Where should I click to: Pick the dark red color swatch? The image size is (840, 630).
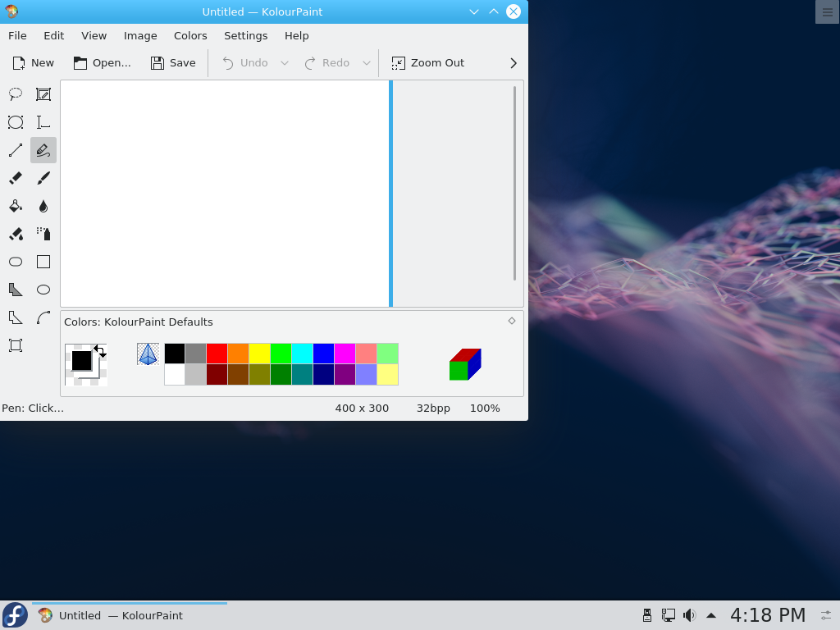pyautogui.click(x=217, y=374)
